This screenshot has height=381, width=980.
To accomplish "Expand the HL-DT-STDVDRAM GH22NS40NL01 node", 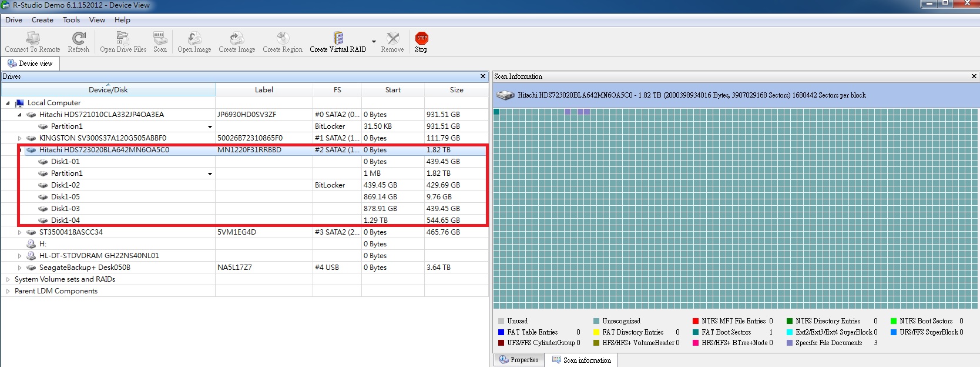I will click(19, 256).
